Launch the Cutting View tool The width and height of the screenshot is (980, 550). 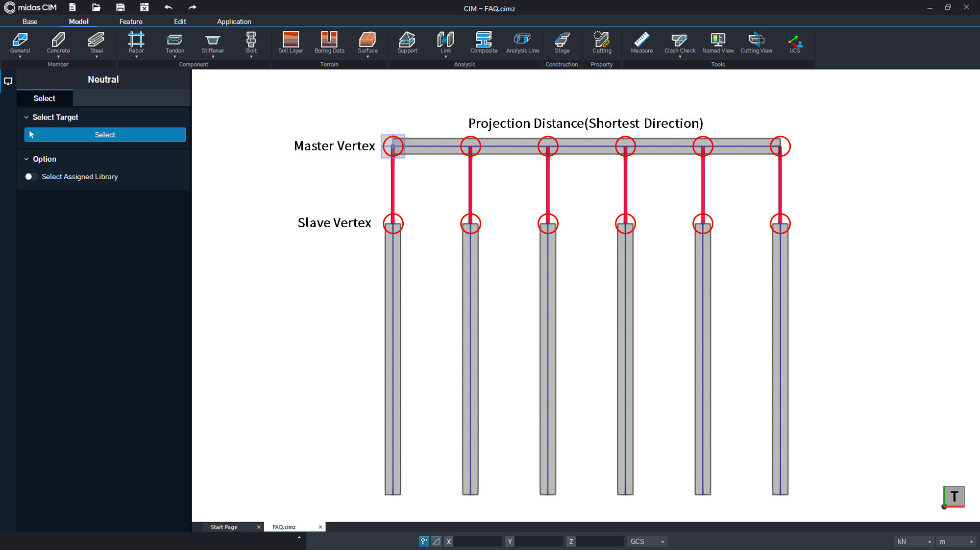[756, 43]
